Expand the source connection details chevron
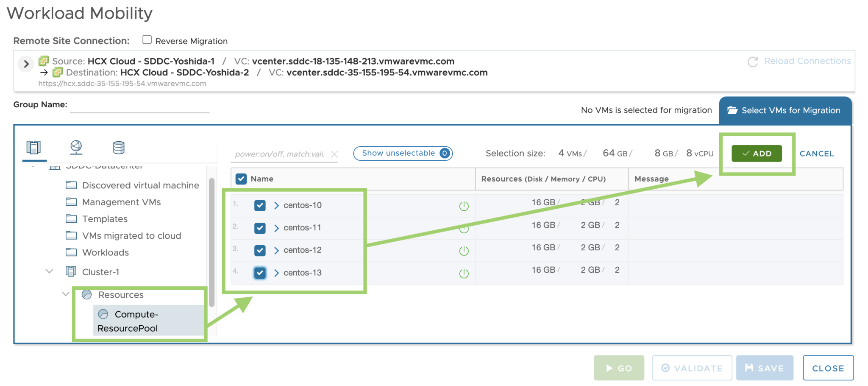This screenshot has width=868, height=386. tap(26, 64)
